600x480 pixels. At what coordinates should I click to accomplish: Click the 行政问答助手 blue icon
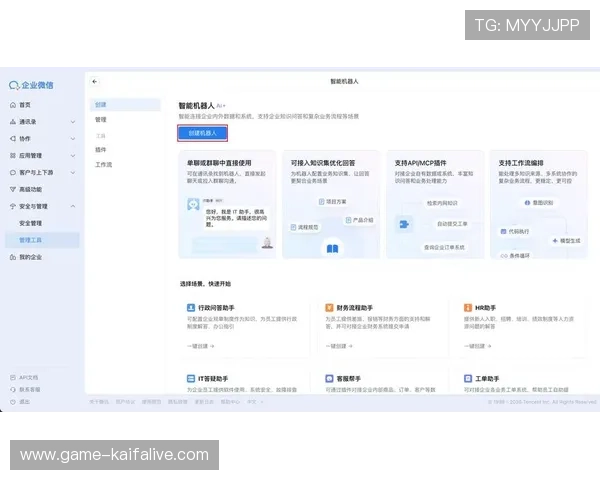click(x=191, y=308)
